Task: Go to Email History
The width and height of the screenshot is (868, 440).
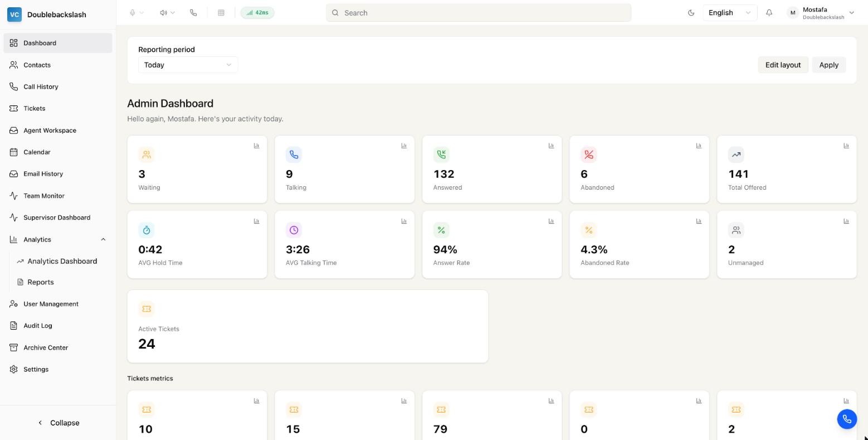Action: coord(58,173)
